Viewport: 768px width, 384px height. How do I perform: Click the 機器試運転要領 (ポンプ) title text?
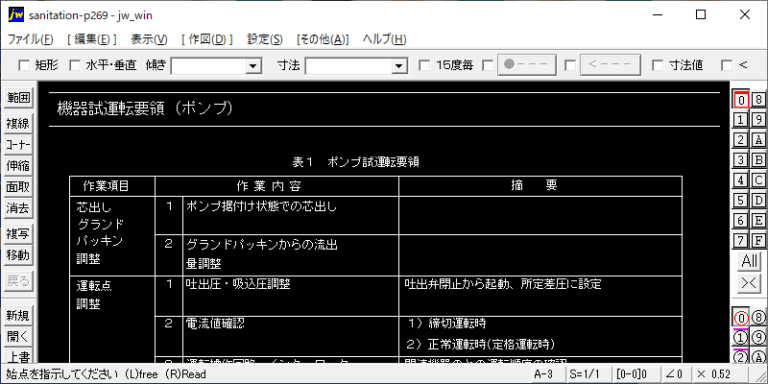145,109
